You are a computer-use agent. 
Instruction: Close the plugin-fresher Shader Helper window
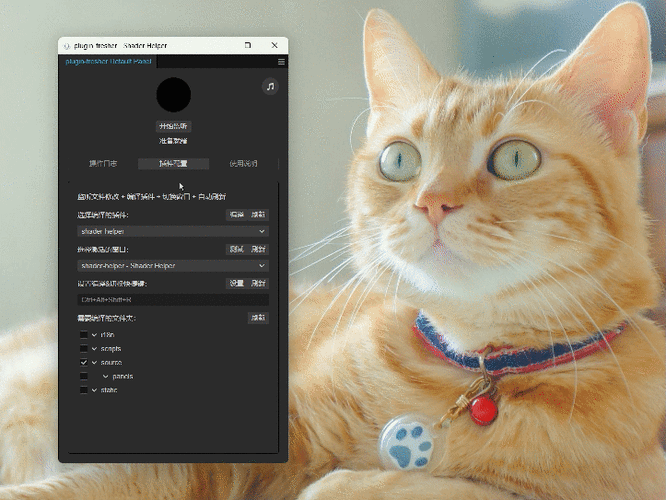click(274, 45)
